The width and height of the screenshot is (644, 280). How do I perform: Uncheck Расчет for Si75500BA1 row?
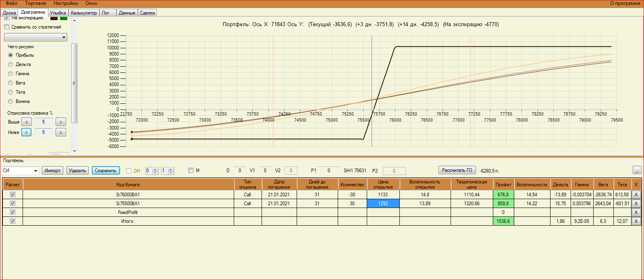click(12, 203)
